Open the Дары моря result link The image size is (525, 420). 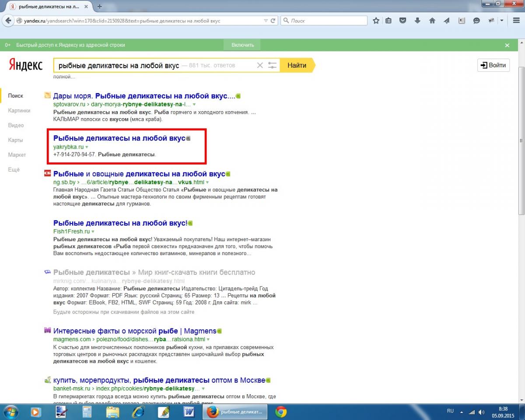coord(144,96)
